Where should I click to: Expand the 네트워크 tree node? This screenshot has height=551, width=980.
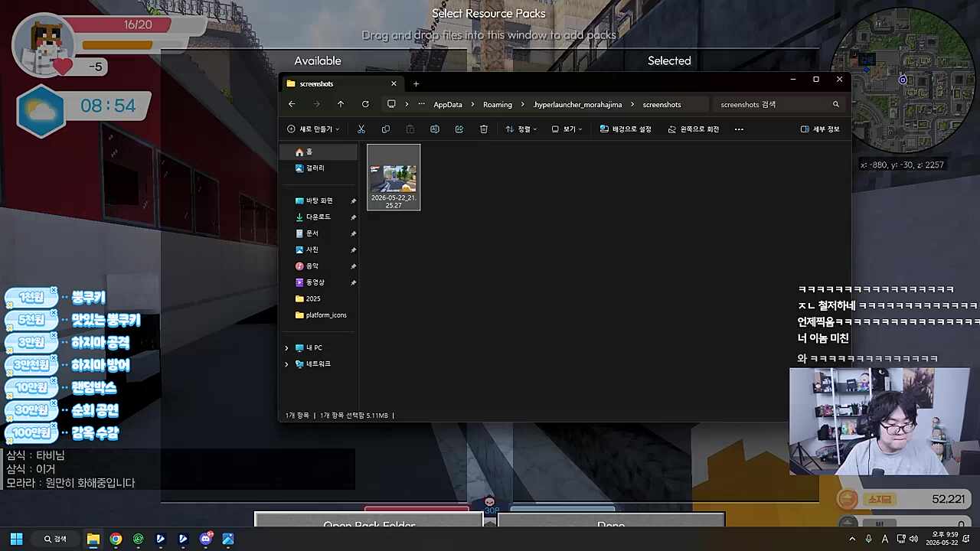[x=287, y=364]
